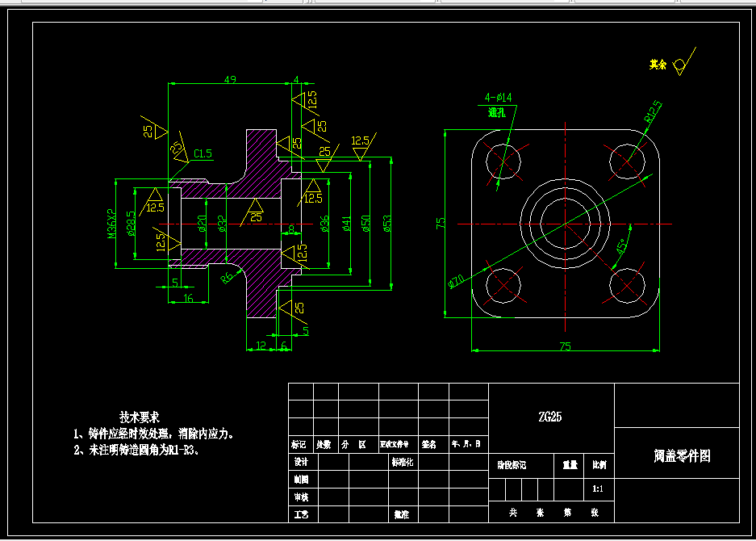Select the ZG25 material cell in title block
The image size is (756, 541).
click(552, 417)
